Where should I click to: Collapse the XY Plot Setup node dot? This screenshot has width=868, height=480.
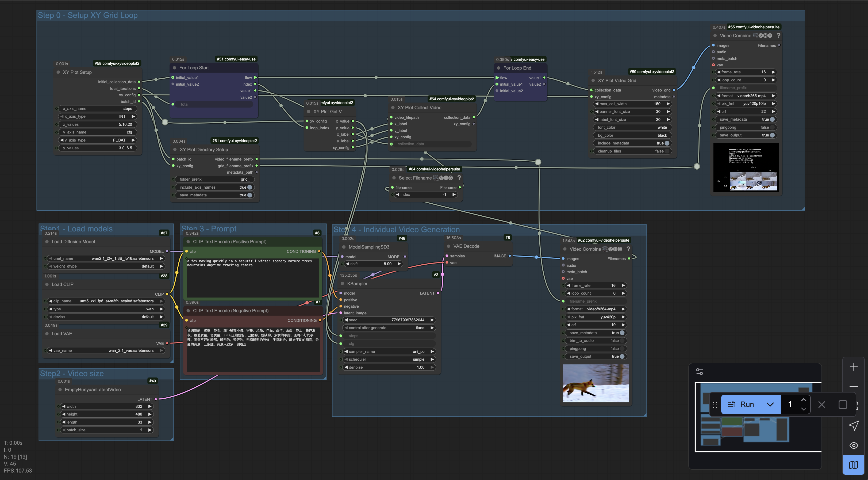tap(58, 72)
